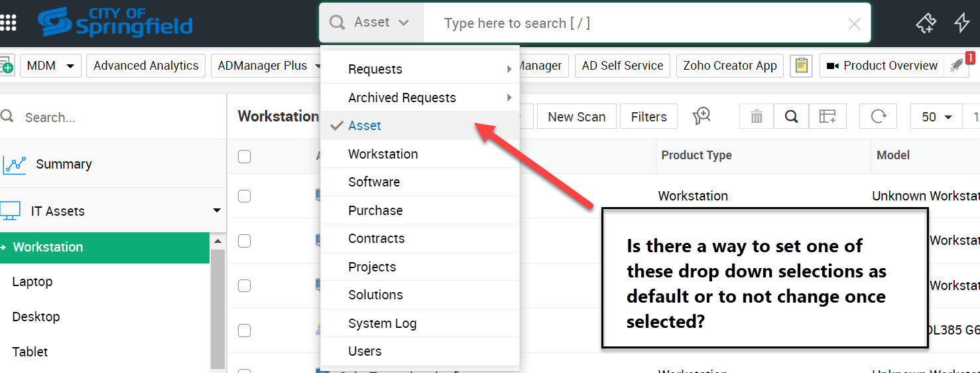Screen dimensions: 980x373
Task: Choose Software in the dropdown
Action: [x=420, y=182]
